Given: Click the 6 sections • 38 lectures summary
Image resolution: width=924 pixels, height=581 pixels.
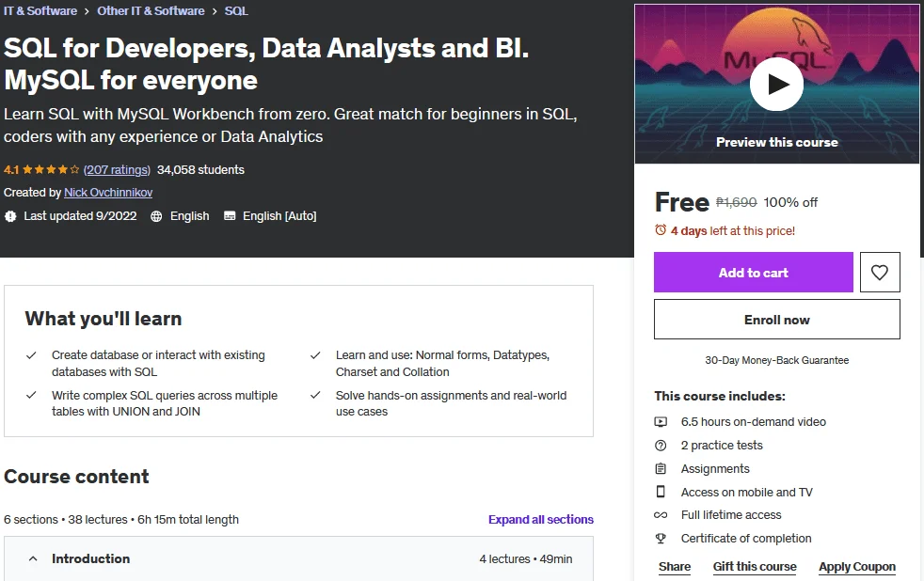Looking at the screenshot, I should (x=121, y=519).
